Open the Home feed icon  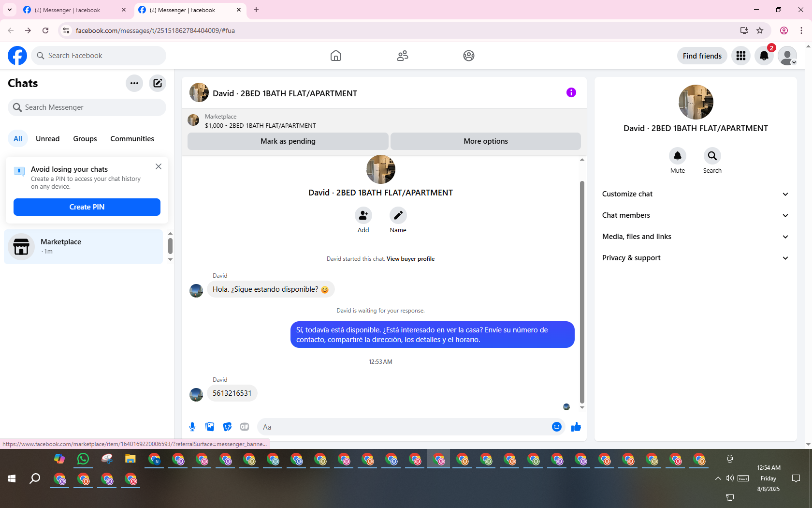coord(336,56)
